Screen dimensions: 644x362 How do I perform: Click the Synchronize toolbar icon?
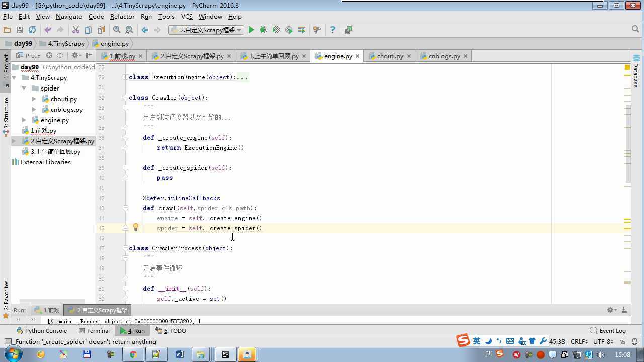click(x=32, y=30)
